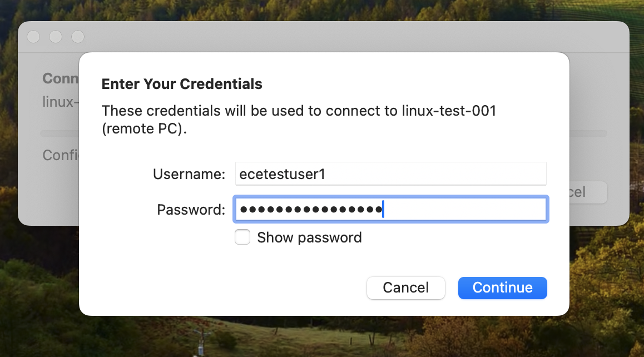This screenshot has width=644, height=357.
Task: Enable the Show password checkbox
Action: [x=242, y=237]
